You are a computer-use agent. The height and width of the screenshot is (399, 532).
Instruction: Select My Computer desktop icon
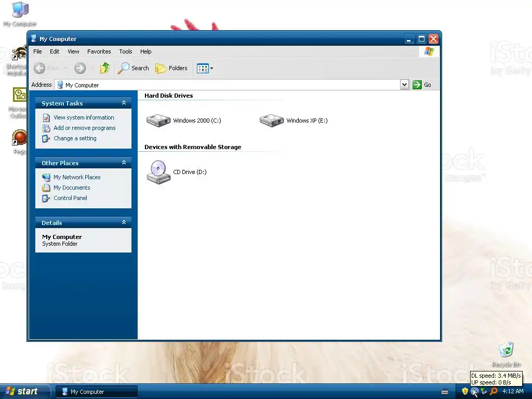click(20, 15)
